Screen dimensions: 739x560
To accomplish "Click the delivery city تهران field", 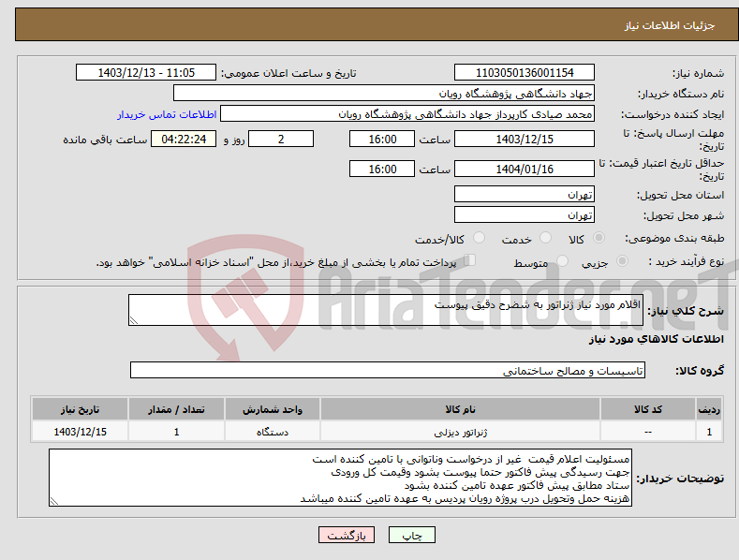I will [x=525, y=215].
